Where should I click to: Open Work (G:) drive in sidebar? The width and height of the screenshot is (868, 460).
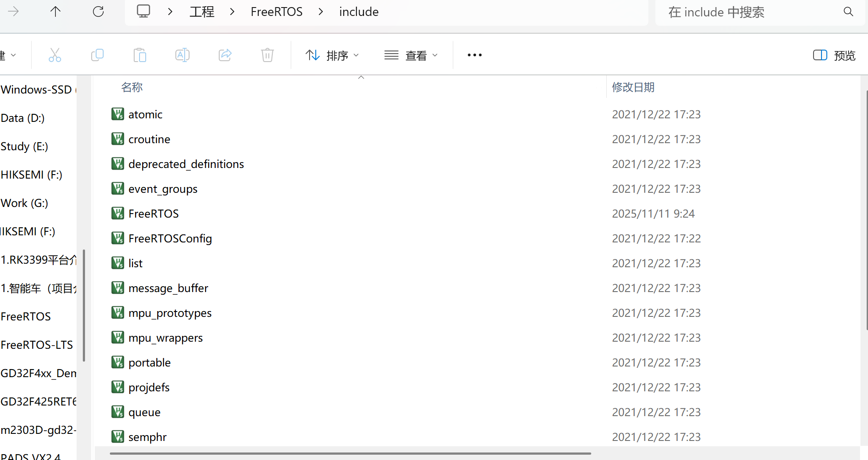click(x=24, y=203)
